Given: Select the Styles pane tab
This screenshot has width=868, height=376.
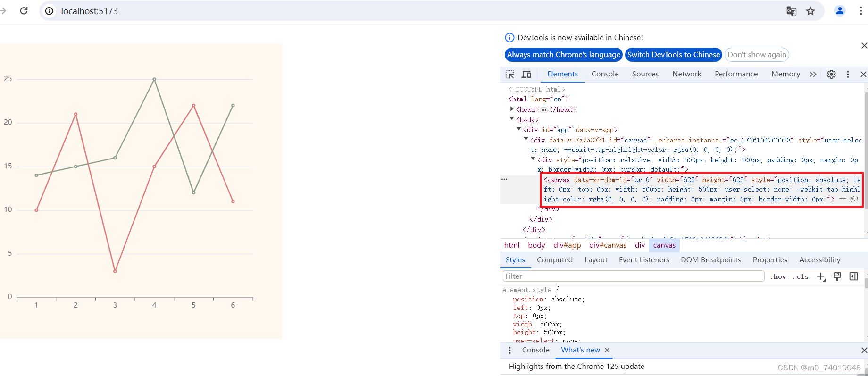Looking at the screenshot, I should [x=515, y=260].
